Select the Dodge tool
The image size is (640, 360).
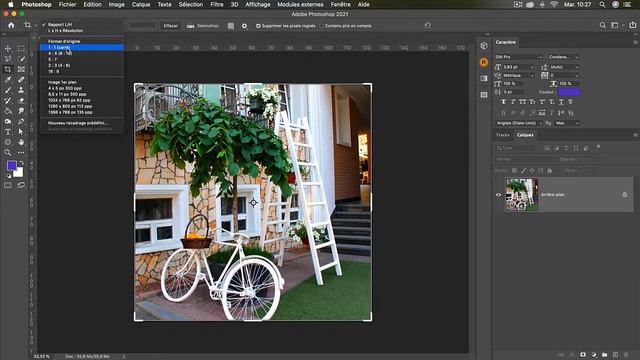pos(8,121)
